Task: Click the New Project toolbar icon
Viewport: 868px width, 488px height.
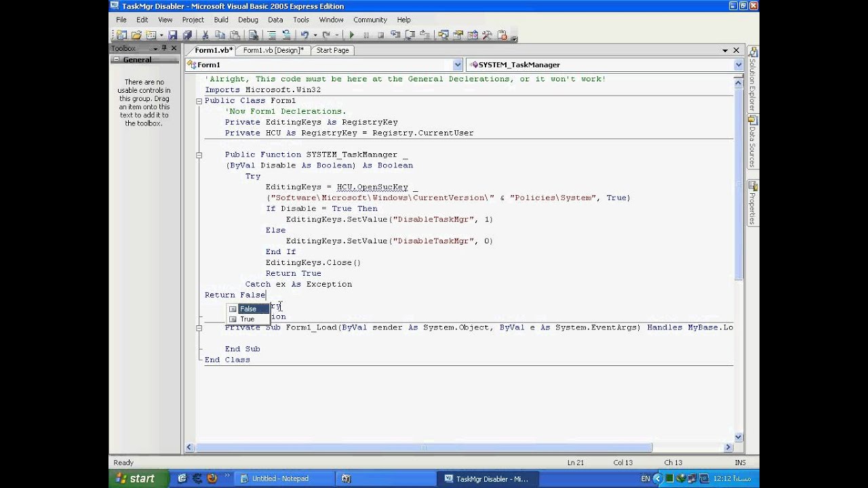Action: [x=121, y=35]
